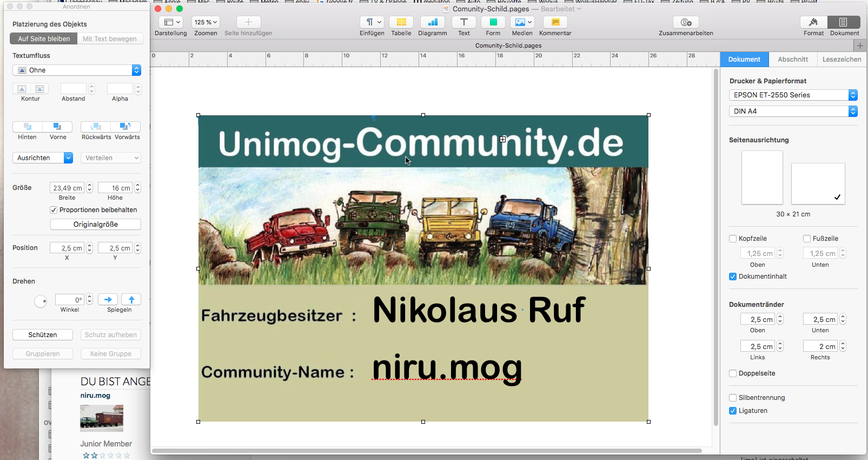Click the rotation Winkel dial

pyautogui.click(x=41, y=301)
